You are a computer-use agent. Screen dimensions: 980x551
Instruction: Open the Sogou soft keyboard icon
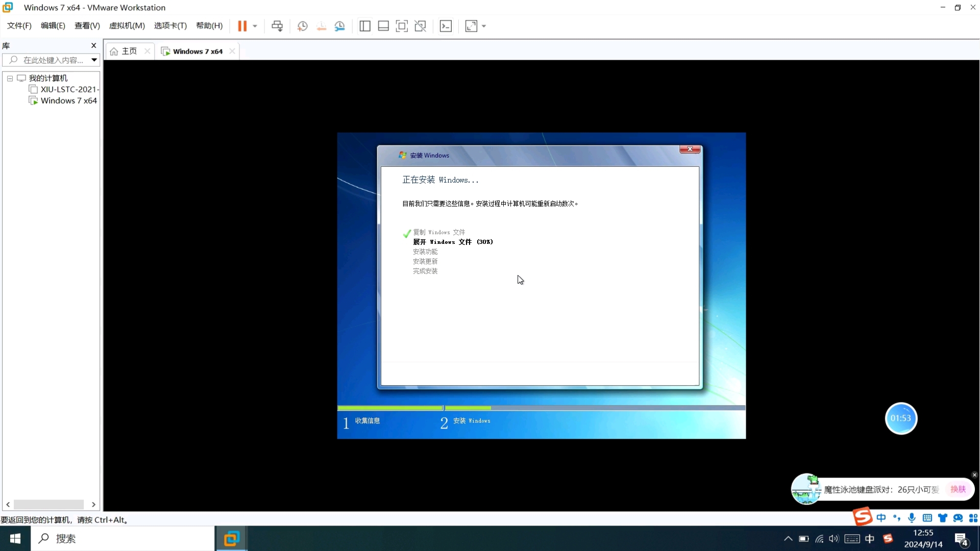coord(927,518)
